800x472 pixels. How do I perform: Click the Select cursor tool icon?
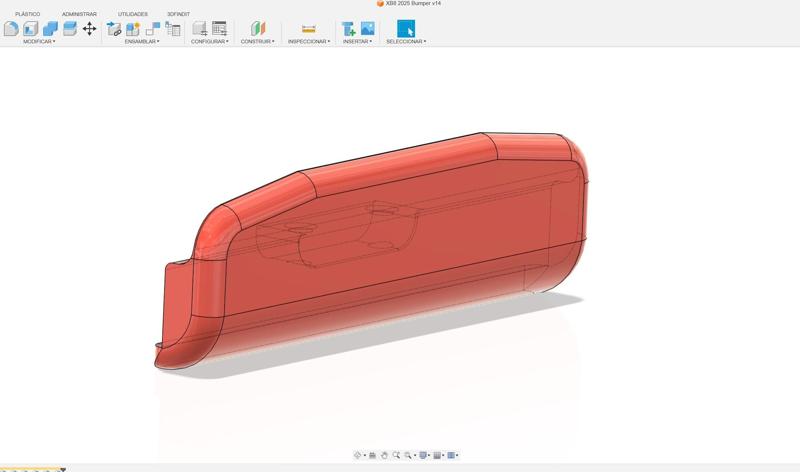tap(406, 29)
